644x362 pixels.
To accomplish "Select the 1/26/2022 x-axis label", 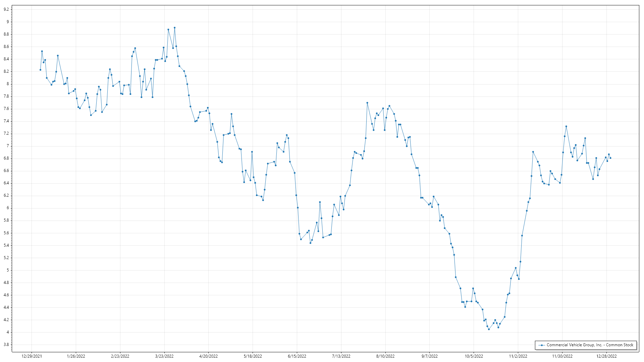I will click(76, 356).
